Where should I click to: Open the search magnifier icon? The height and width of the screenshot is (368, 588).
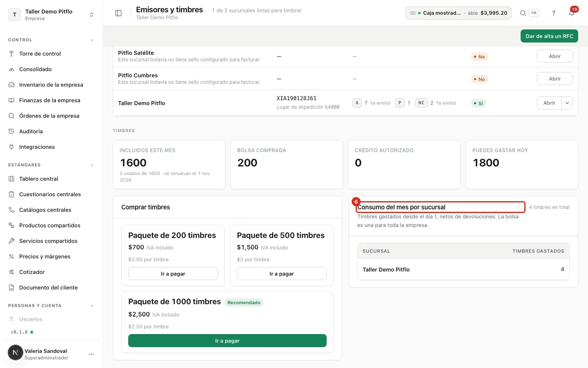523,13
